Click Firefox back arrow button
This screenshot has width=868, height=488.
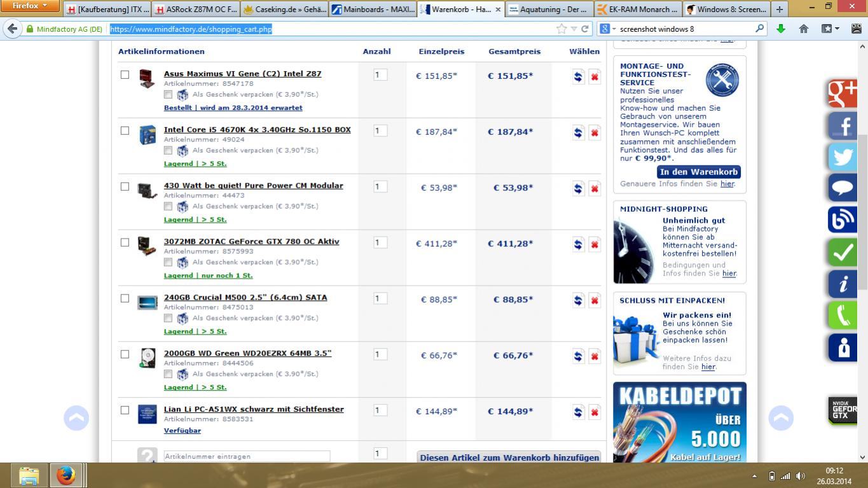12,29
